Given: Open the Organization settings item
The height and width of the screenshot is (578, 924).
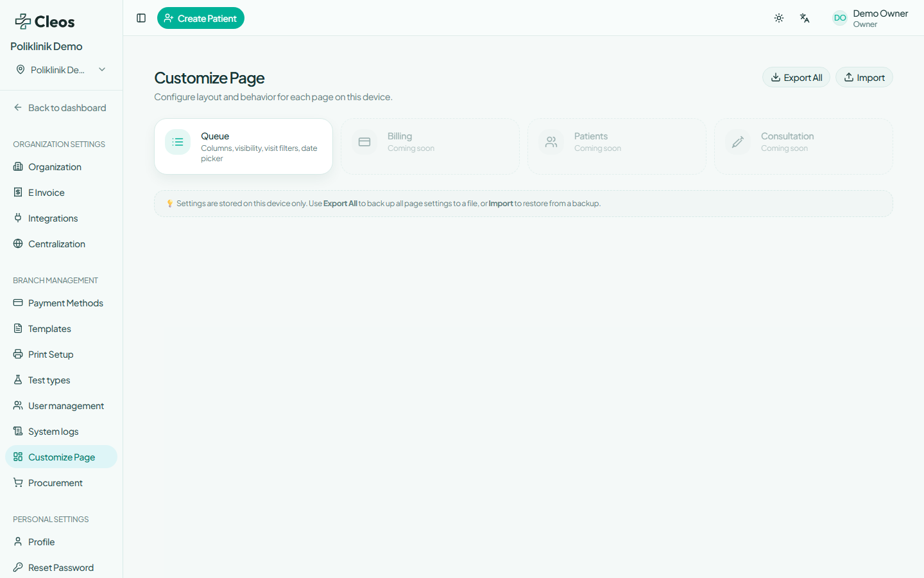Looking at the screenshot, I should (x=61, y=167).
